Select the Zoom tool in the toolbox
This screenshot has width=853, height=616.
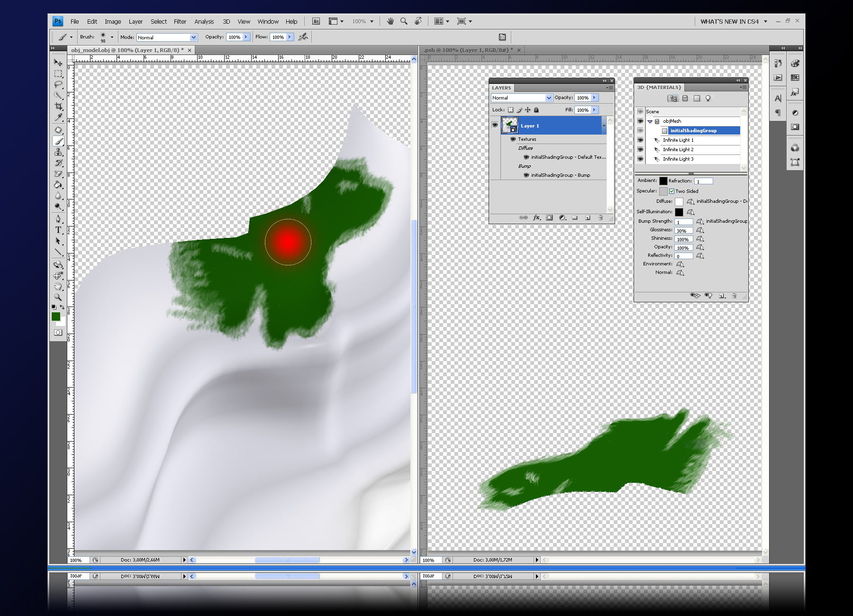pyautogui.click(x=58, y=297)
